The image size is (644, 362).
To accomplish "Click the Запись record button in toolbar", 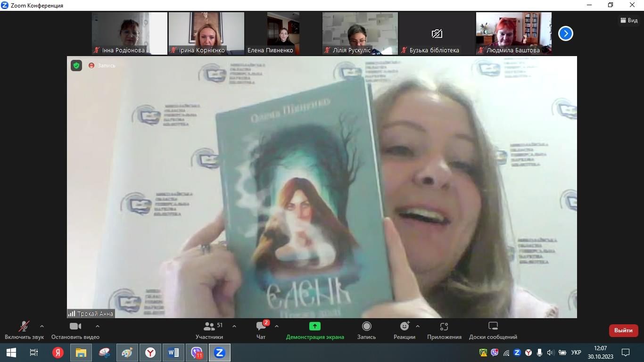I will [366, 330].
